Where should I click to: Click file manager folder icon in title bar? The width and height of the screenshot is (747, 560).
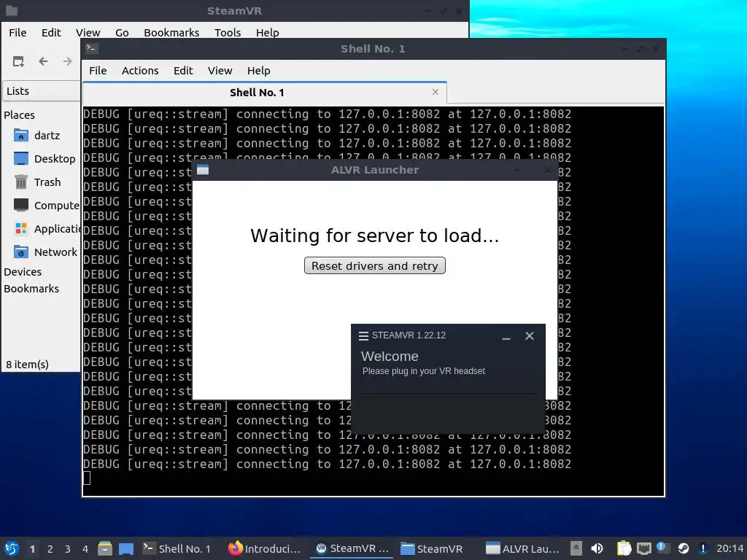click(x=12, y=10)
